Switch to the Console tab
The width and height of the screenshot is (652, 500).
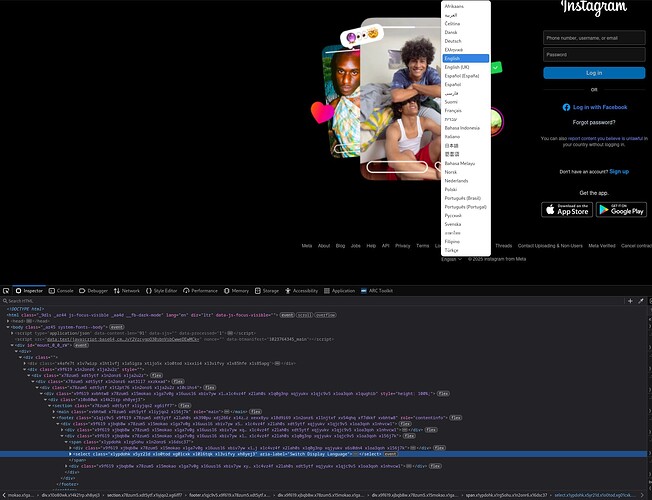click(61, 291)
